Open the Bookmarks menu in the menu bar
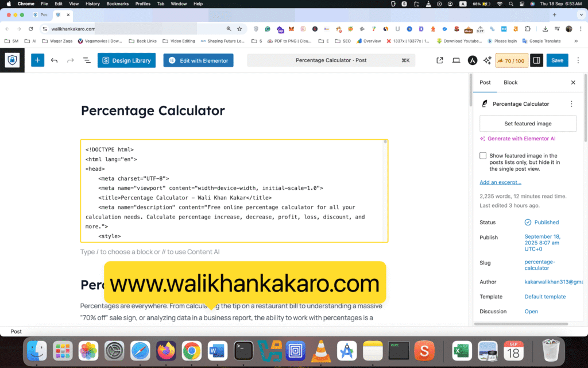This screenshot has height=368, width=588. [117, 3]
